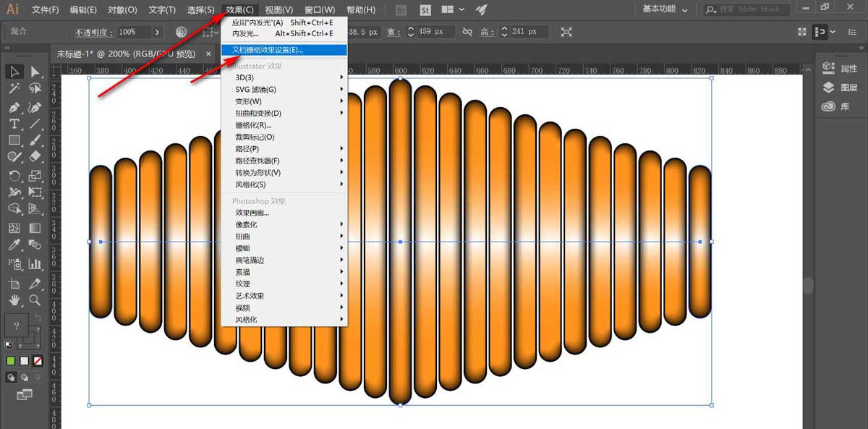This screenshot has height=429, width=868.
Task: Open the 窗口(W) menu
Action: pyautogui.click(x=319, y=9)
